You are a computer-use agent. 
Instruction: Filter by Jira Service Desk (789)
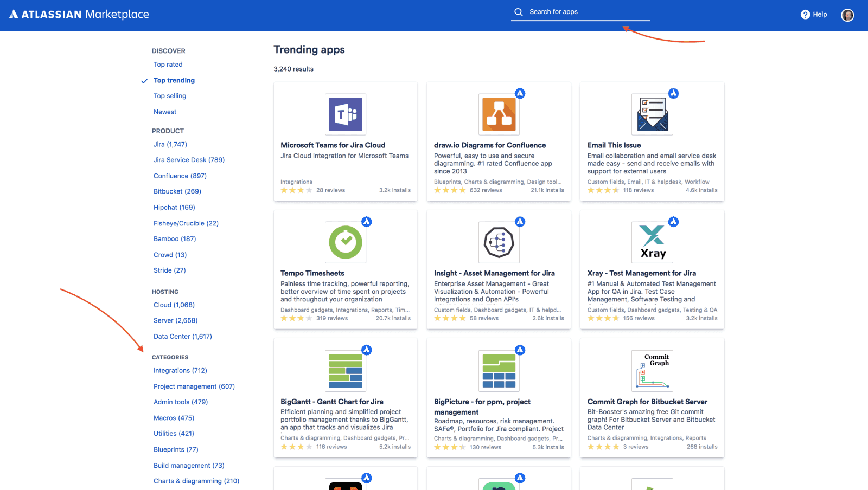click(189, 160)
